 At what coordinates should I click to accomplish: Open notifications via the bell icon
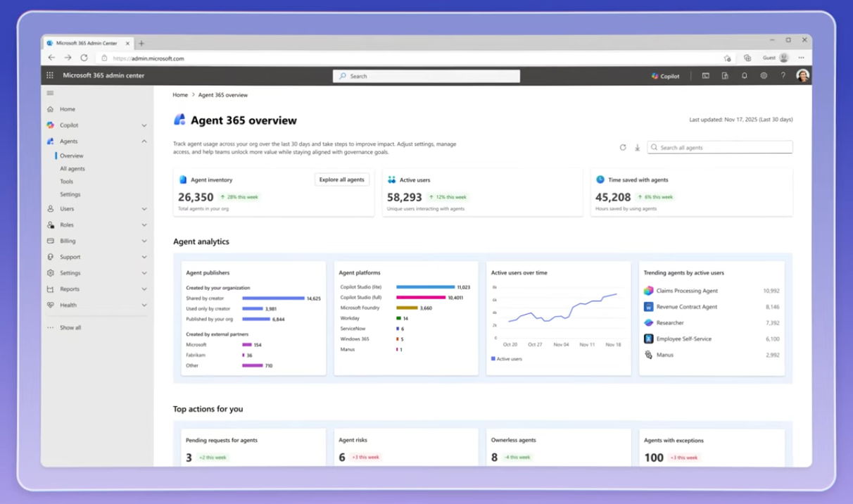(x=744, y=75)
